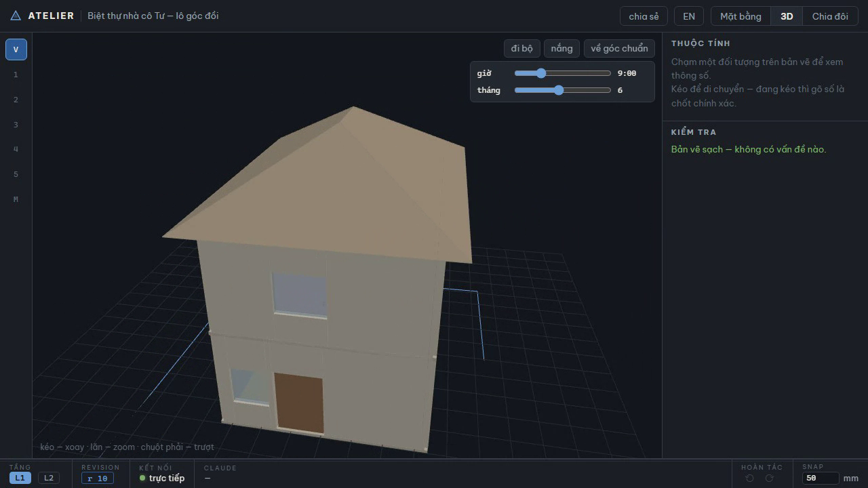Click the chia sẻ share button
This screenshot has width=868, height=488.
coord(644,16)
